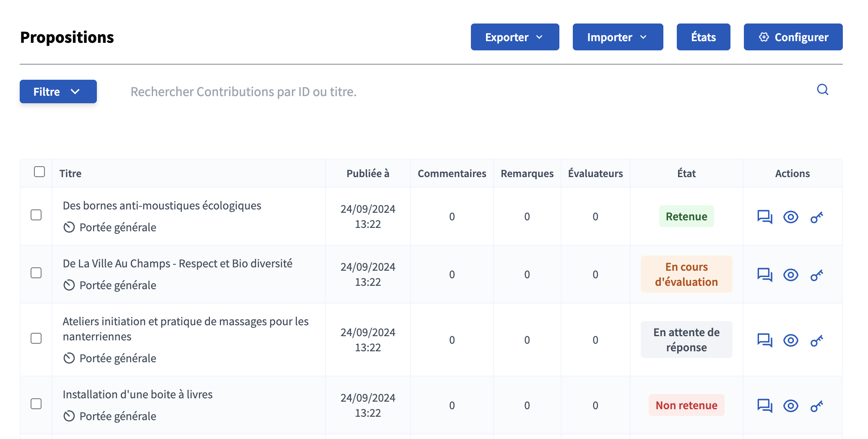Click the États button
The width and height of the screenshot is (868, 439).
click(703, 37)
